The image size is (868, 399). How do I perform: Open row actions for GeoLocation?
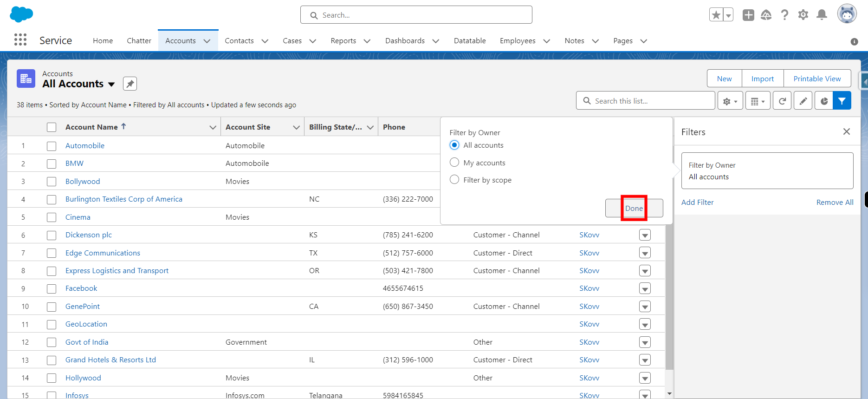[645, 324]
